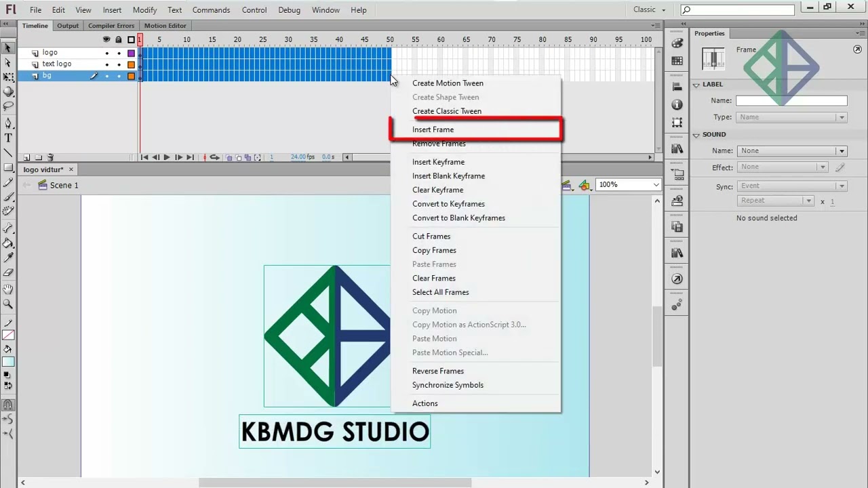Click the Scene 1 breadcrumb
This screenshot has width=868, height=488.
tap(64, 185)
